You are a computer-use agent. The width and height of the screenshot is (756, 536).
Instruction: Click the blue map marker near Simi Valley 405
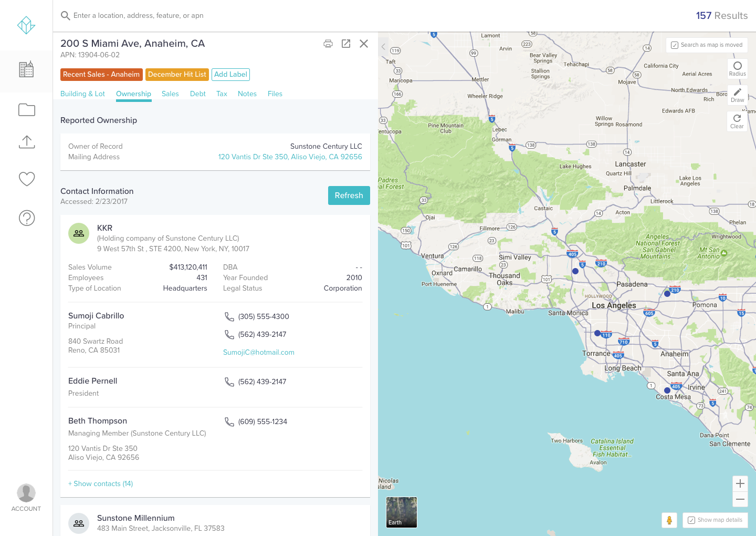pyautogui.click(x=575, y=271)
